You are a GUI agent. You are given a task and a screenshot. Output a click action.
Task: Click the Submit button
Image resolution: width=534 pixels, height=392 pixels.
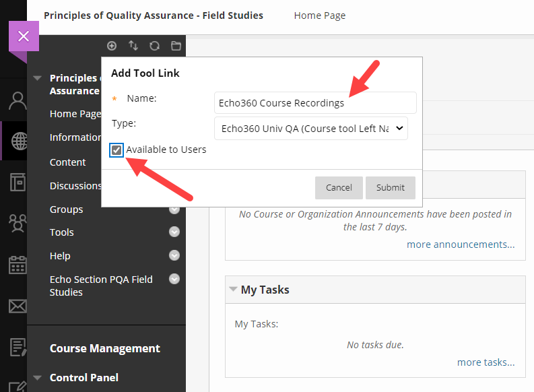click(x=391, y=188)
